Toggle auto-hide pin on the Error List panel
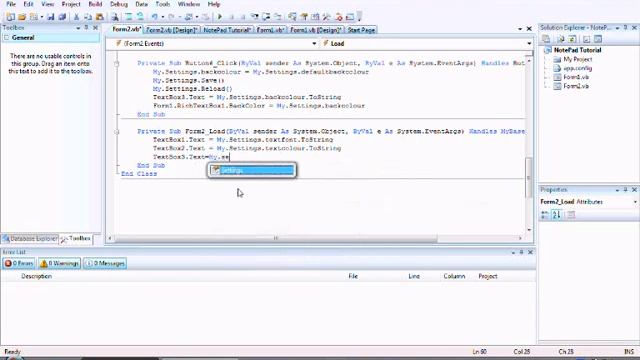 click(x=522, y=252)
